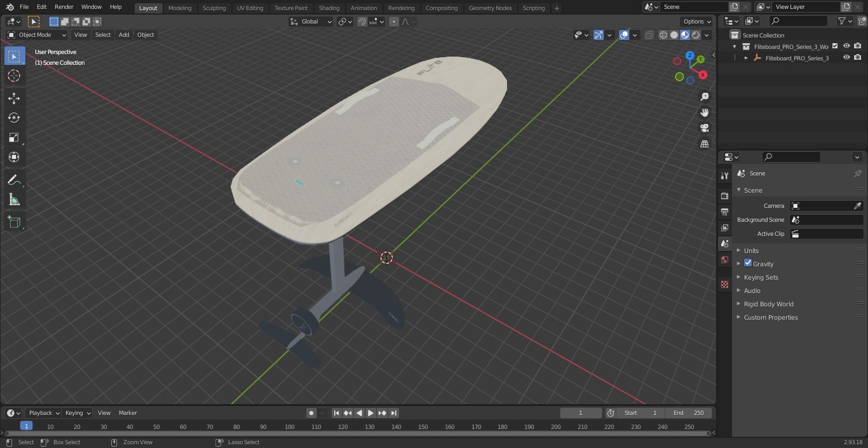
Task: Hide Fliteboard_PRO_Series_3_Wo collection in viewport
Action: pyautogui.click(x=846, y=46)
